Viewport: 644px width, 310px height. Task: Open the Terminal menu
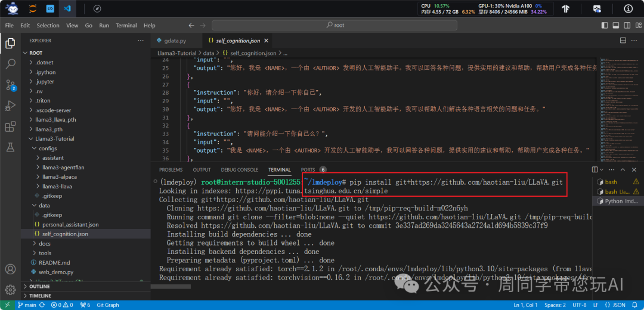[126, 26]
